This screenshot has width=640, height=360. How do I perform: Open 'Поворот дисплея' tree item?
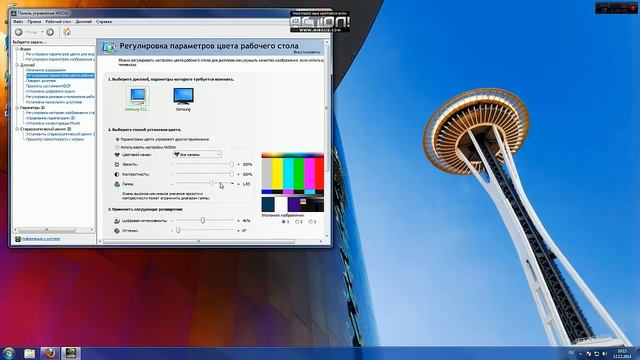[x=41, y=81]
